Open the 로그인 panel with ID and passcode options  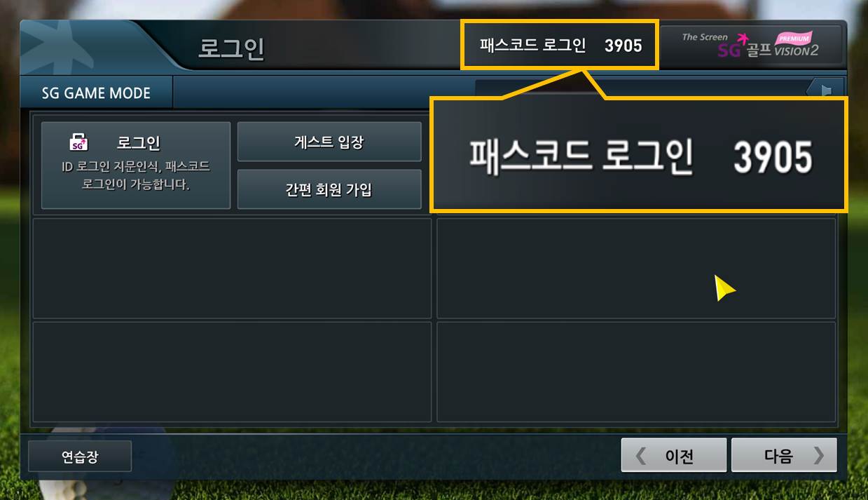pyautogui.click(x=136, y=165)
